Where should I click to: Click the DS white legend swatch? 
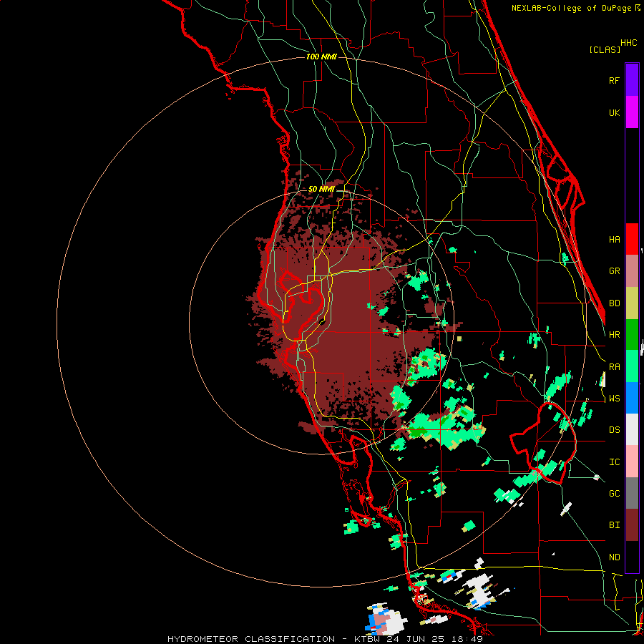pyautogui.click(x=632, y=429)
